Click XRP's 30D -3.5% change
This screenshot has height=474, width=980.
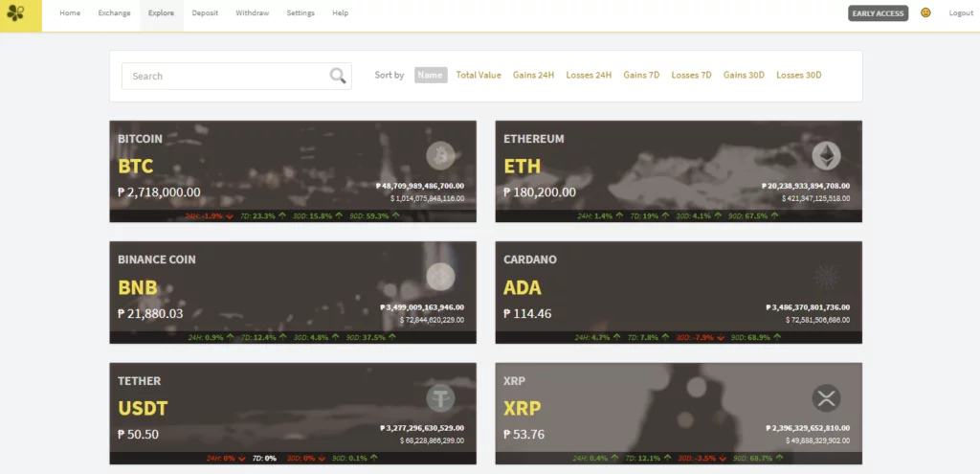coord(700,459)
